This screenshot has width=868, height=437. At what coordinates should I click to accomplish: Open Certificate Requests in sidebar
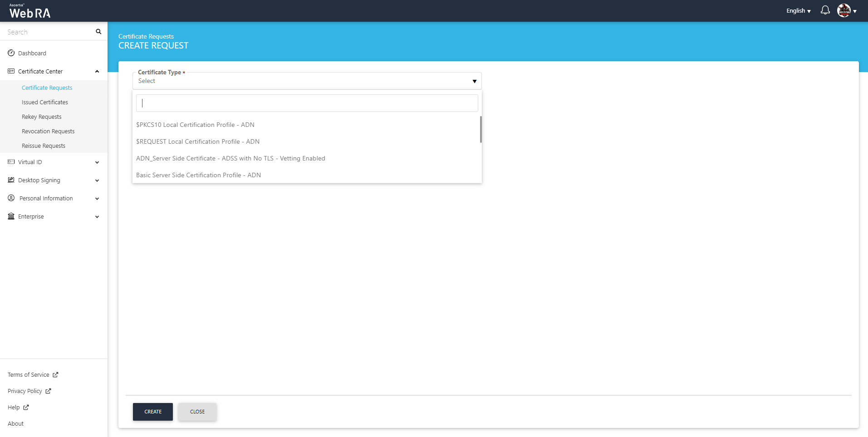point(47,87)
